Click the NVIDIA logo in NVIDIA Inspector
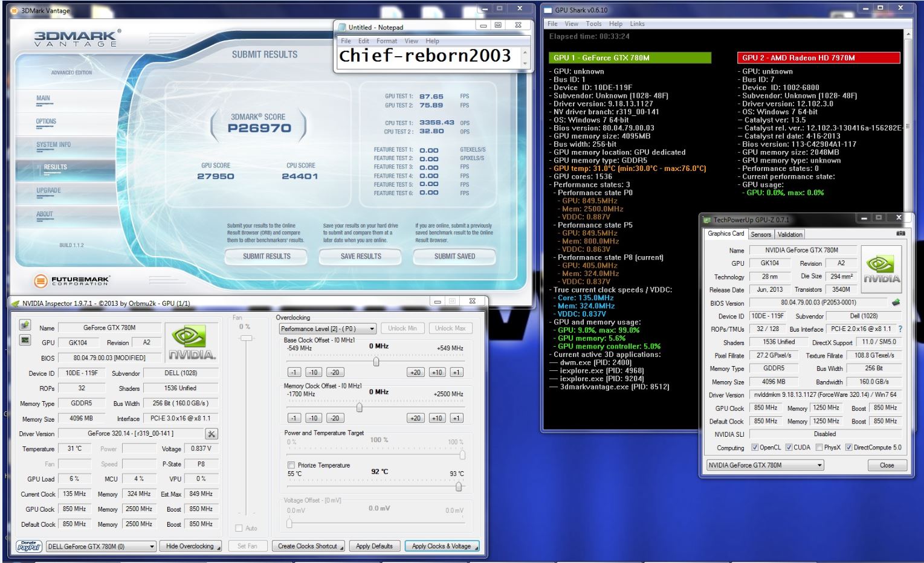 pos(192,342)
